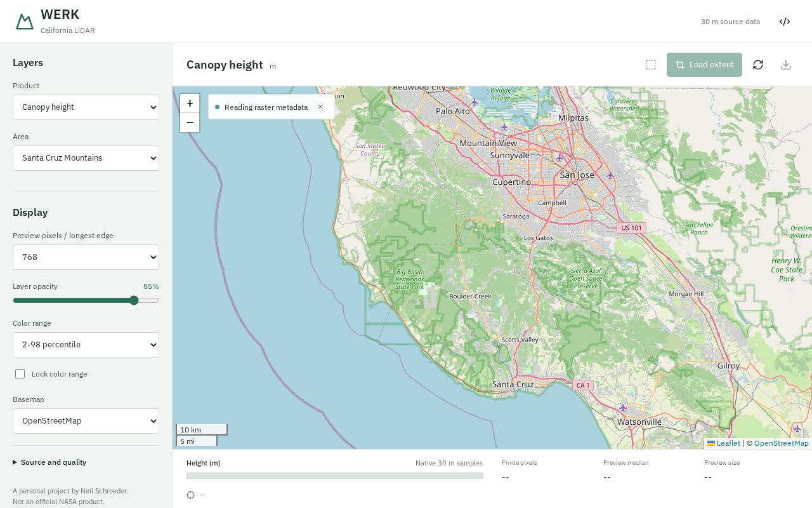The image size is (812, 508).
Task: Click the 5 mi scale bar
Action: click(197, 441)
